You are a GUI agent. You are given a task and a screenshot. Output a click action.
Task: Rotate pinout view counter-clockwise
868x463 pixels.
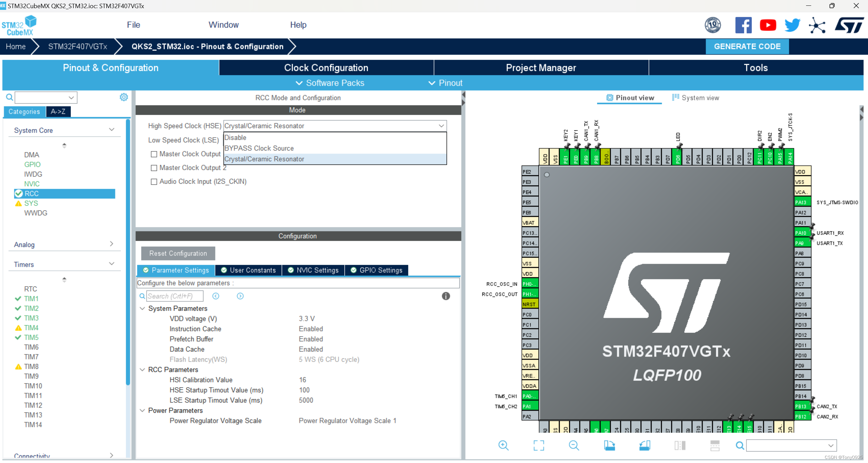[x=645, y=445]
